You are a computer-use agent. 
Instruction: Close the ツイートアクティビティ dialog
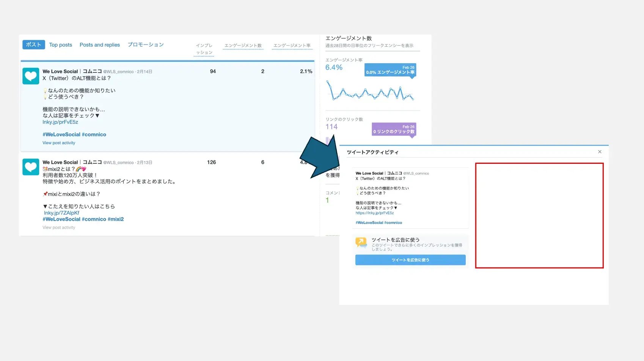[600, 152]
